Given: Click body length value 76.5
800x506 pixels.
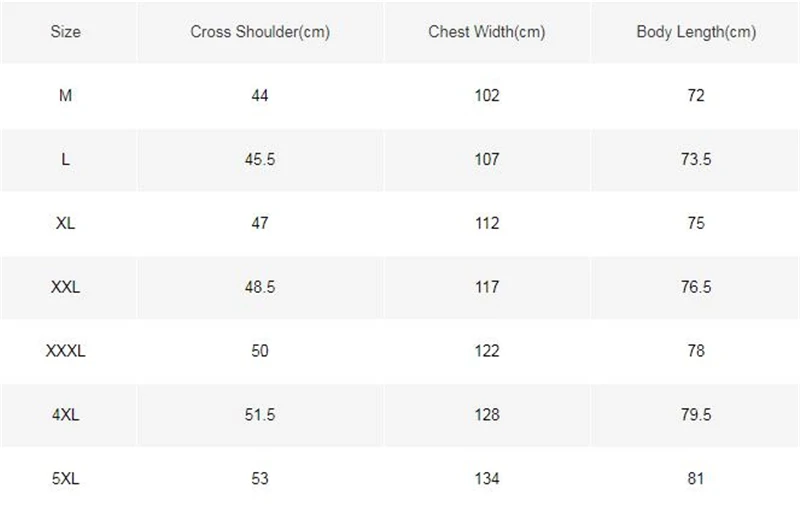Looking at the screenshot, I should pyautogui.click(x=696, y=287).
